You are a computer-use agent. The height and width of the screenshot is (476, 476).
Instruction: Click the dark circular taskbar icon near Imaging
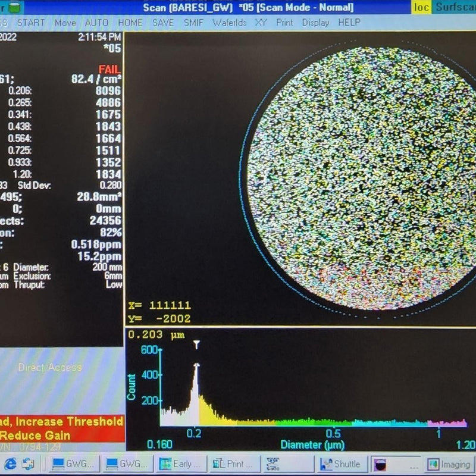coord(381,464)
